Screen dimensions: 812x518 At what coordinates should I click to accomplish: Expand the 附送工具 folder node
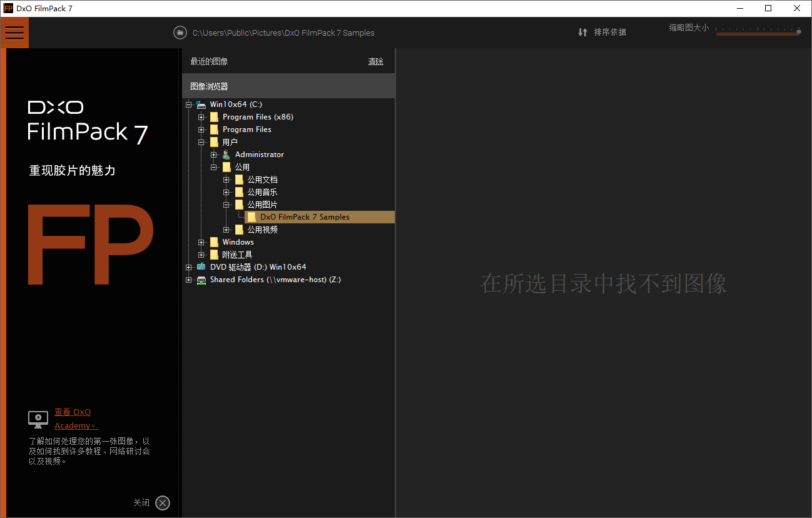pos(201,255)
